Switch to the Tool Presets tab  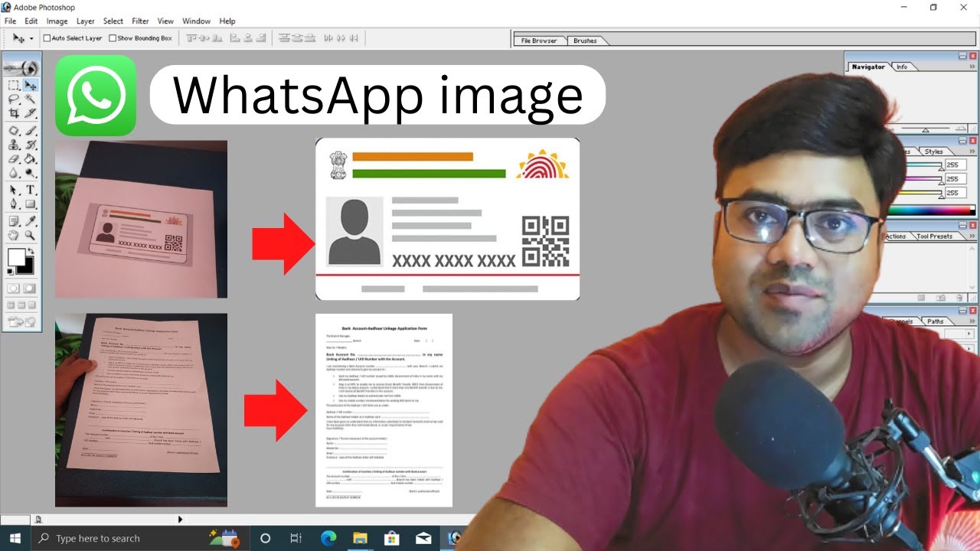(x=934, y=236)
